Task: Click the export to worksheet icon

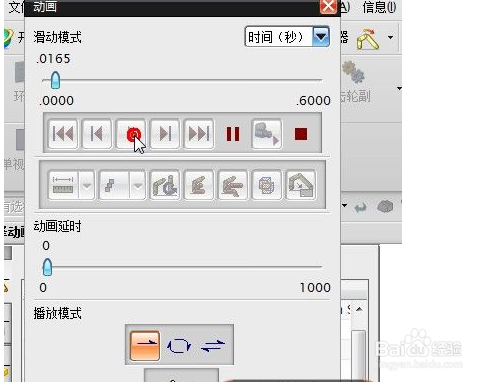Action: (301, 185)
